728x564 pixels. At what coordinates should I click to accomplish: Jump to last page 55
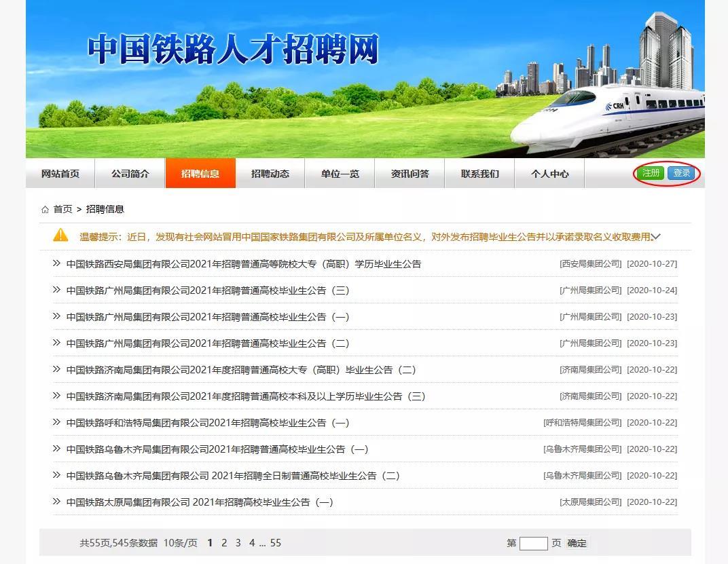point(276,543)
